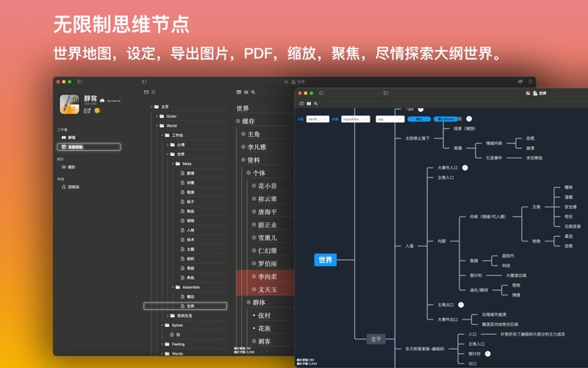Screen dimensions: 588x368
Task: Expand the Outer folder in tree
Action: pyautogui.click(x=157, y=116)
